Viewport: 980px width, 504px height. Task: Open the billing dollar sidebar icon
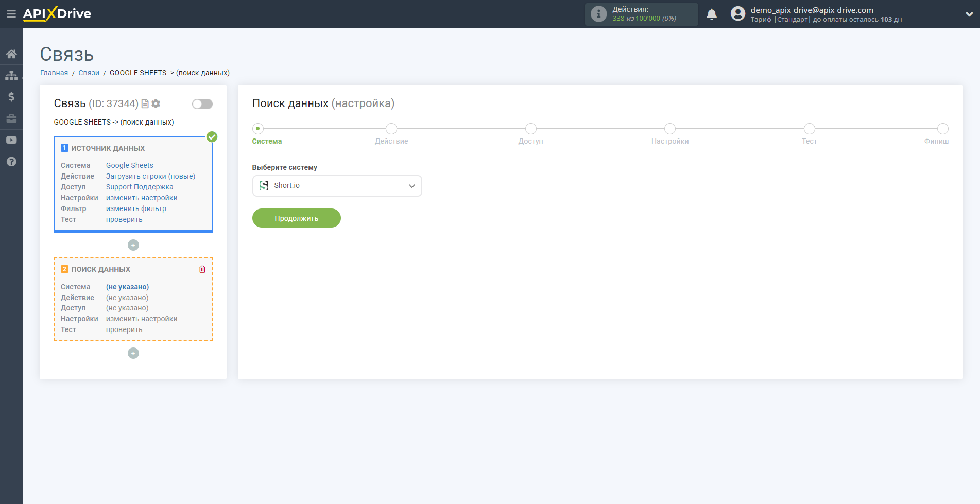(11, 97)
